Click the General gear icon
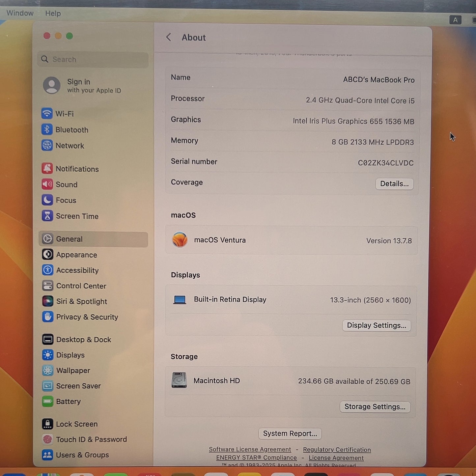Image resolution: width=476 pixels, height=476 pixels. tap(47, 239)
